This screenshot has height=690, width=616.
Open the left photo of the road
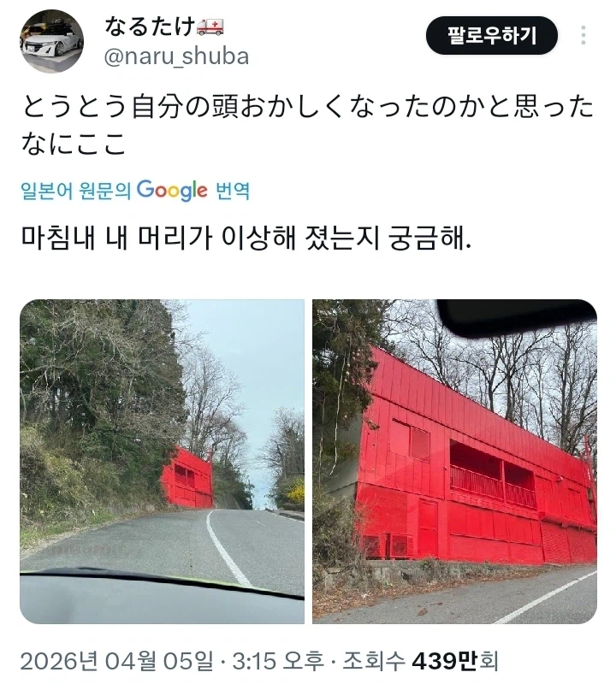(162, 461)
